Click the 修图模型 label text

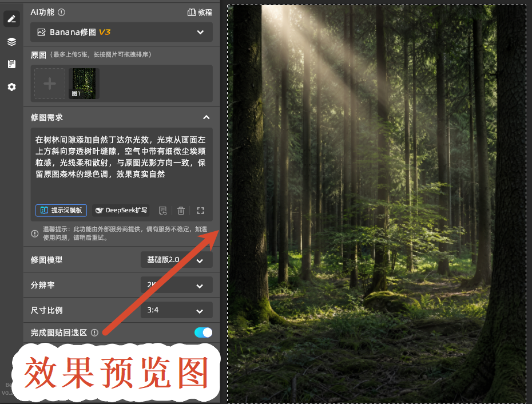[46, 260]
